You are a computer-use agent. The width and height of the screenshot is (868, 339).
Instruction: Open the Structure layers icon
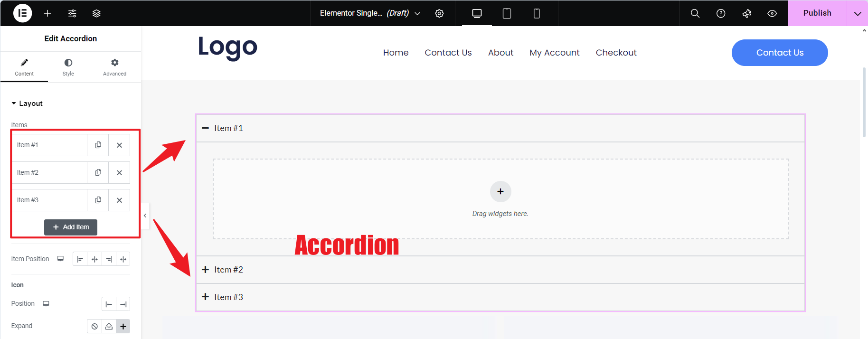point(96,13)
